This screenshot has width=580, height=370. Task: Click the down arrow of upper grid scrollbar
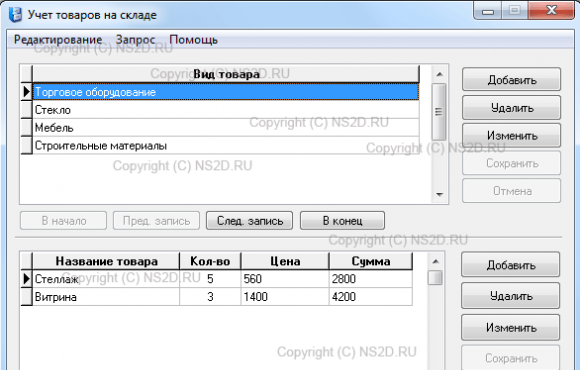click(439, 195)
